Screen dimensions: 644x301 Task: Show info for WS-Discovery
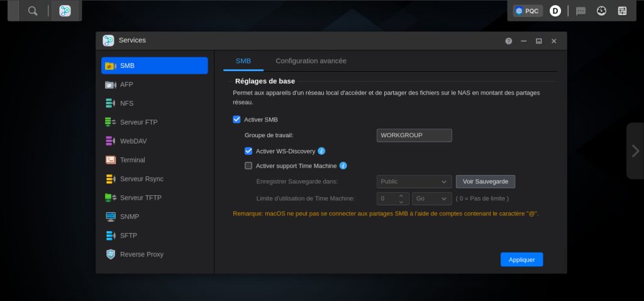[321, 151]
